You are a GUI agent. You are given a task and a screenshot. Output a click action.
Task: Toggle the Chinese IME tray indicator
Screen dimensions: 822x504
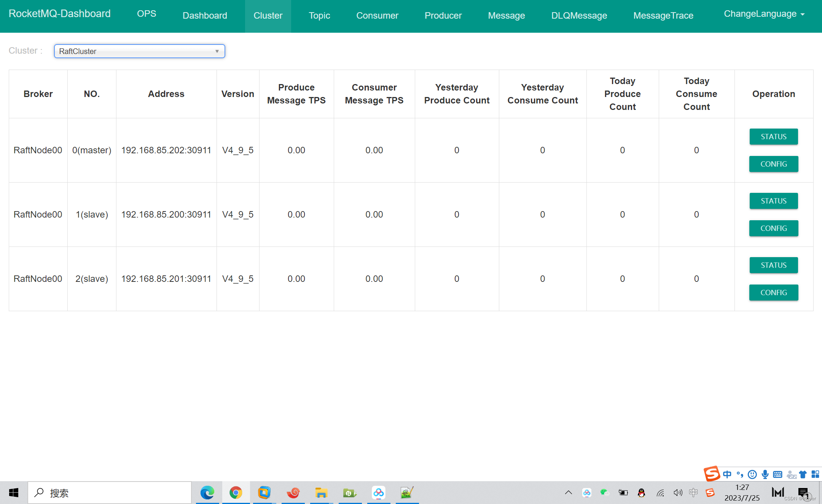pyautogui.click(x=693, y=493)
